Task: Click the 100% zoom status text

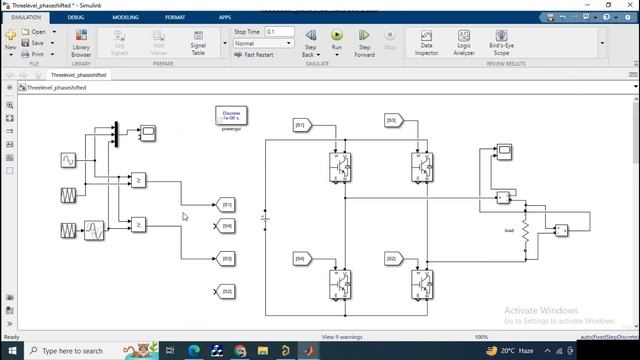Action: point(481,337)
